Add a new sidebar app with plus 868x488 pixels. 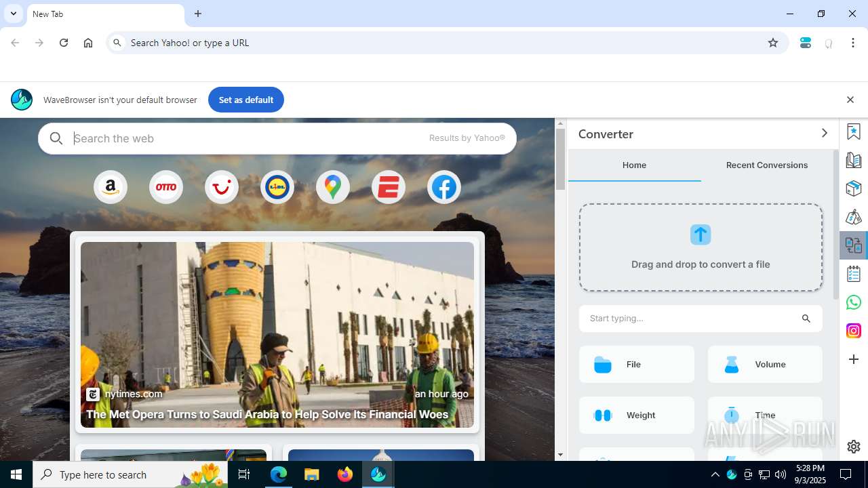pos(854,359)
